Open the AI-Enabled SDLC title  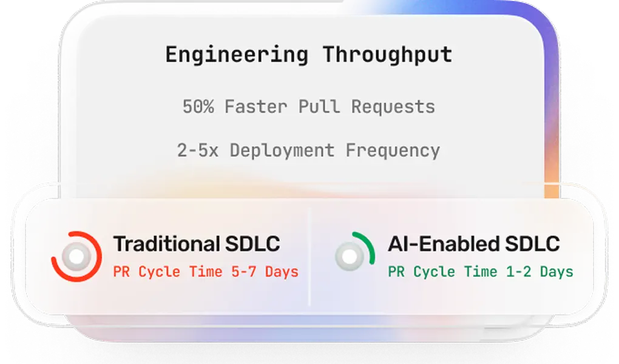(473, 244)
